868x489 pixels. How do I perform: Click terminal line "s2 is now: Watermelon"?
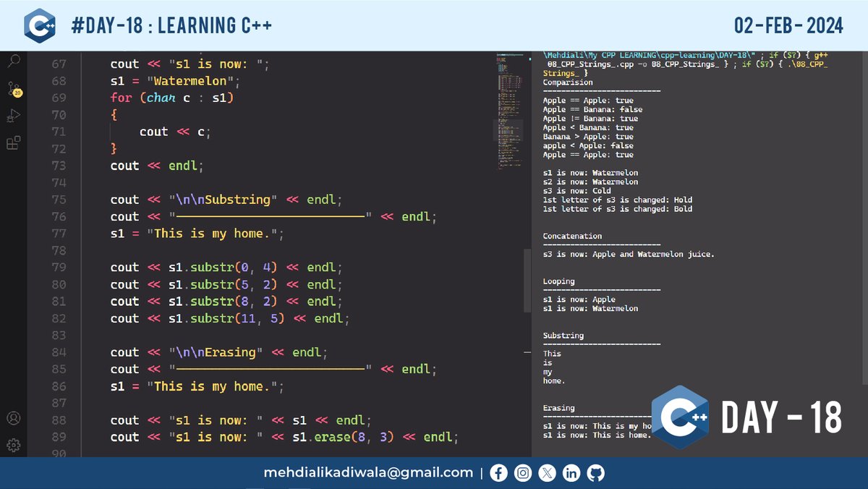tap(590, 182)
